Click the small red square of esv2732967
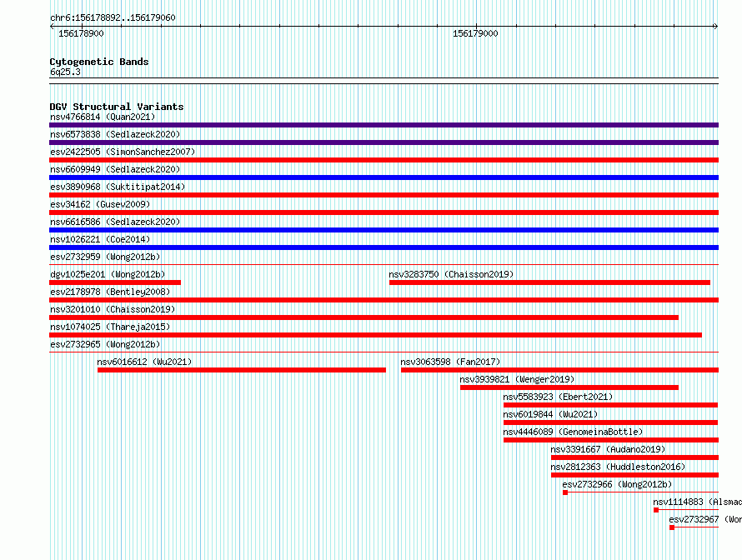The width and height of the screenshot is (742, 560). coord(672,527)
